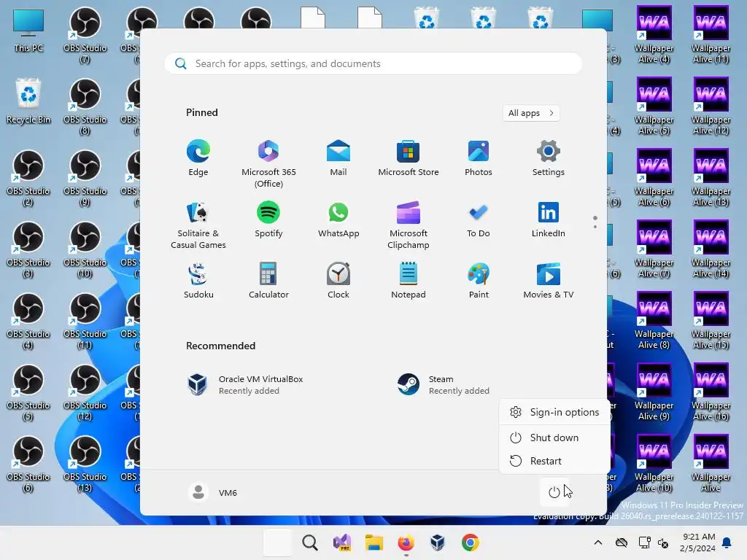This screenshot has height=560, width=747.
Task: Select Recycle Bin desktop icon
Action: click(x=28, y=101)
